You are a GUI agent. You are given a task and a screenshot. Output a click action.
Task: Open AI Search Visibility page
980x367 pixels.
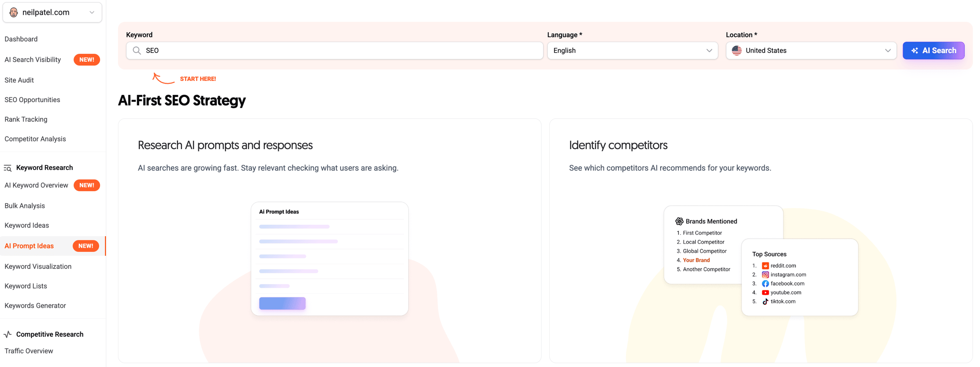33,60
